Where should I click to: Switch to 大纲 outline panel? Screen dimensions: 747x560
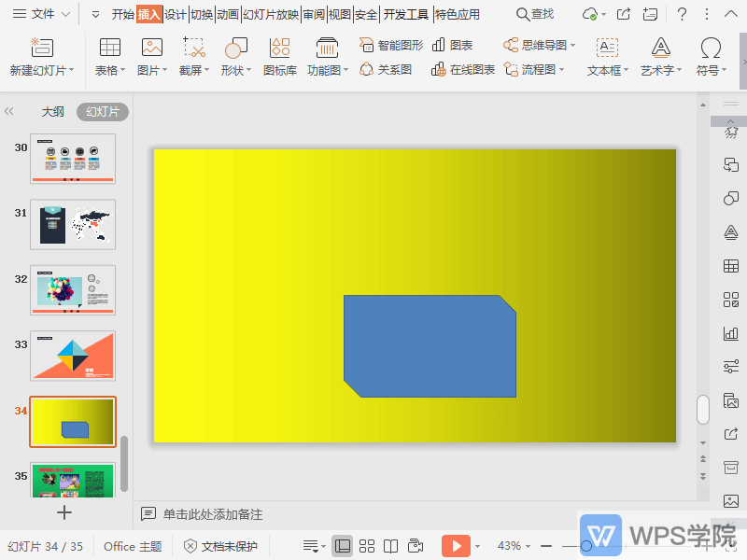[52, 112]
